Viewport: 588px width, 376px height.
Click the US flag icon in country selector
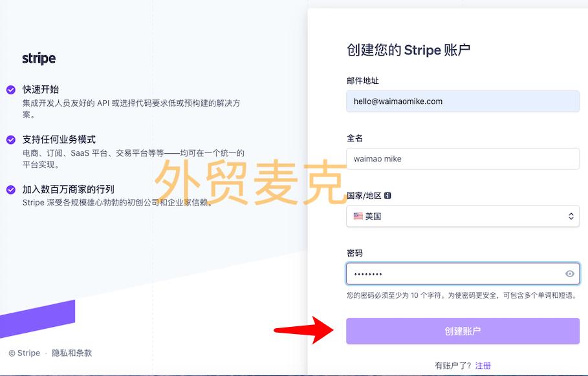(359, 216)
